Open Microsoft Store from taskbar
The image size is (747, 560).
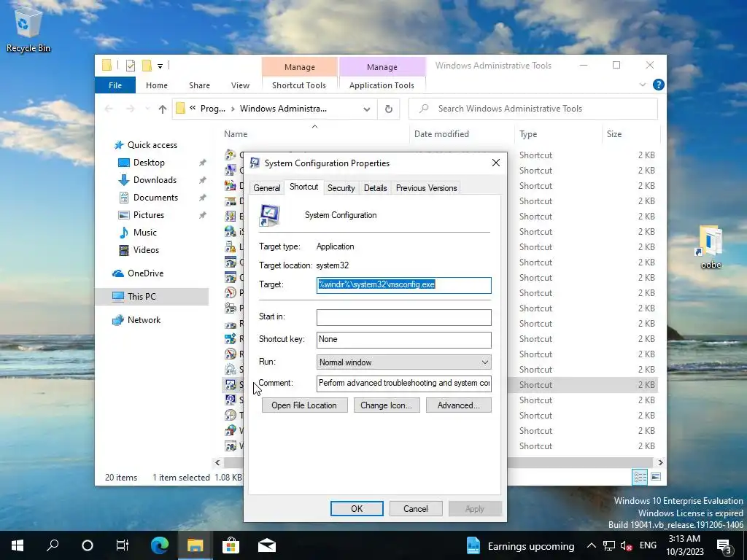coord(231,545)
